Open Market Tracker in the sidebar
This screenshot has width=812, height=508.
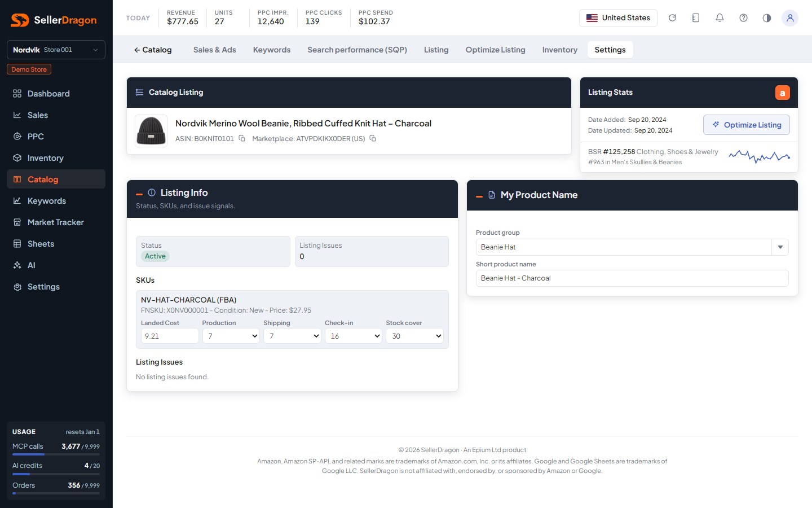[x=56, y=222]
